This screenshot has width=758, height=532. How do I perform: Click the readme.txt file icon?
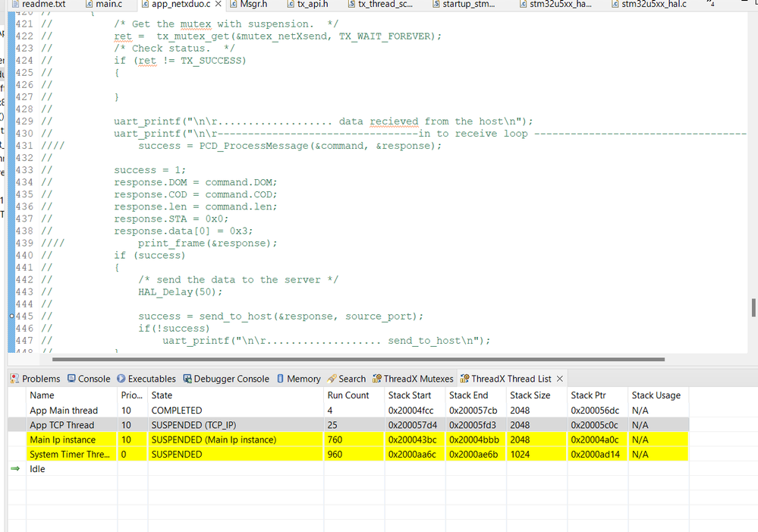(15, 5)
